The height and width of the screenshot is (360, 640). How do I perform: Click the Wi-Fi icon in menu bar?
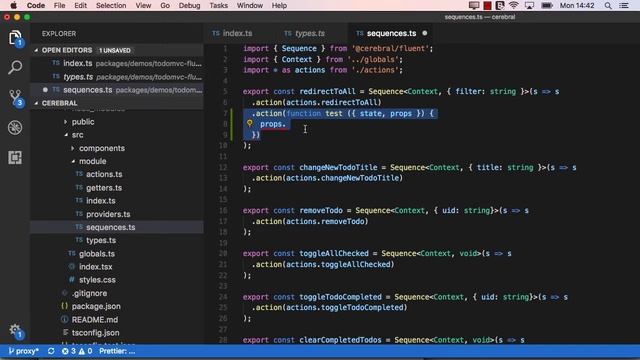(x=513, y=6)
